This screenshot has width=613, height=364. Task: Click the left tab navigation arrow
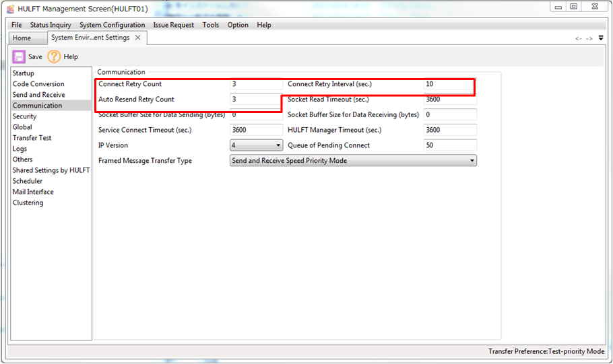[578, 39]
